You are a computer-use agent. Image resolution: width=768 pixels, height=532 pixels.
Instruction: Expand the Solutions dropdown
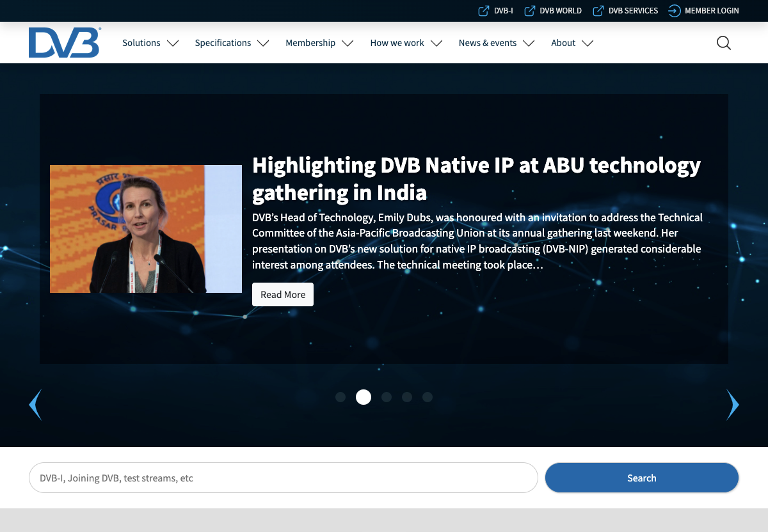click(150, 43)
